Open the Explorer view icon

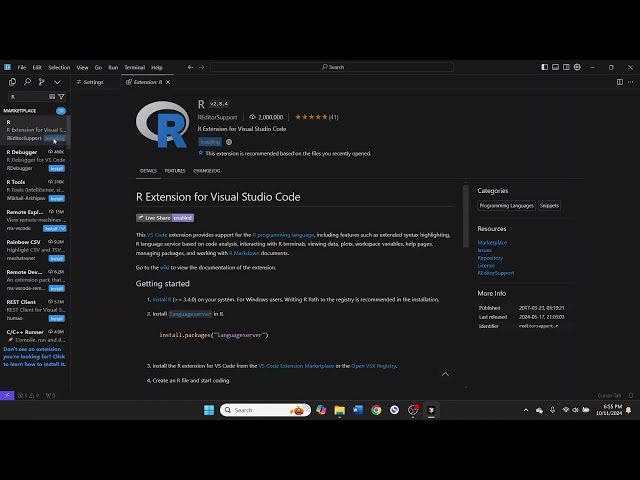click(12, 82)
